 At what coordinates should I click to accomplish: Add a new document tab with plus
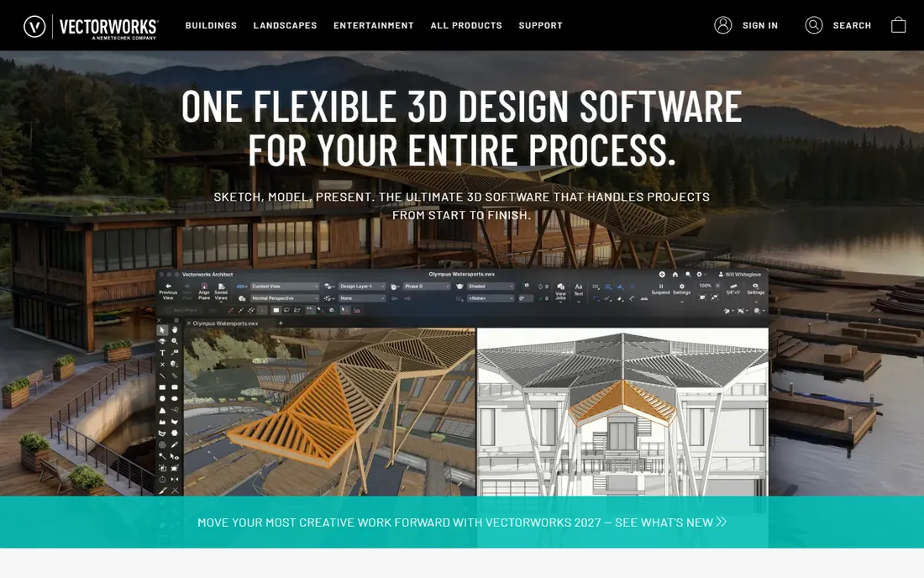coord(281,323)
